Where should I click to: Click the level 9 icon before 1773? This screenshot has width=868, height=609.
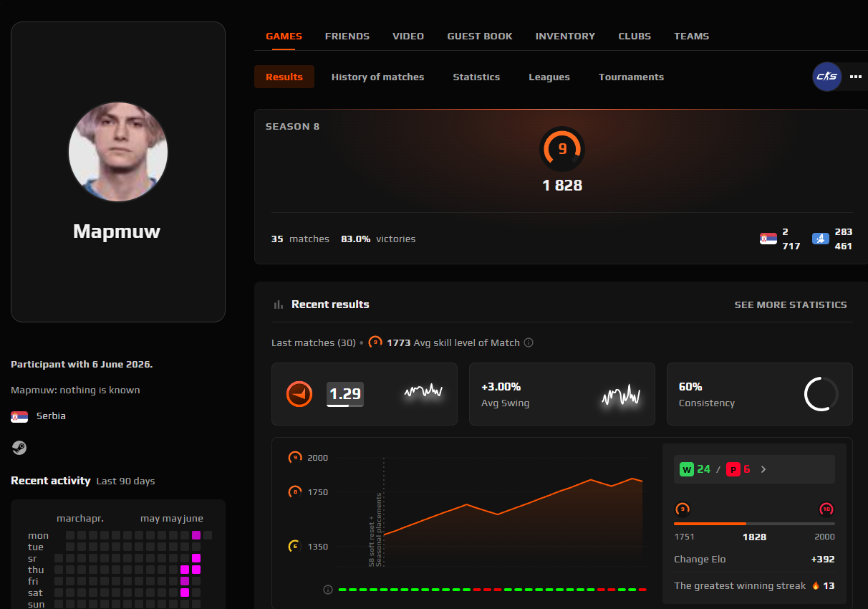pyautogui.click(x=375, y=342)
